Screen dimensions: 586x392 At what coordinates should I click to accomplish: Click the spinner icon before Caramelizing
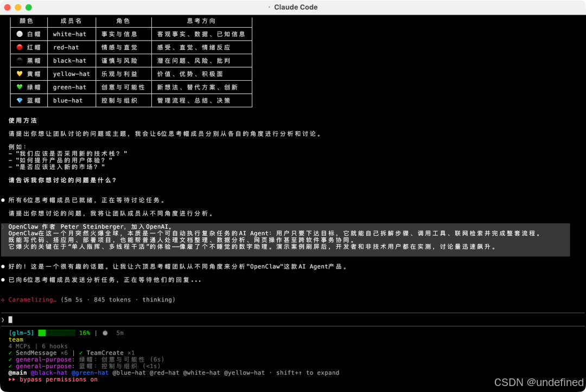pyautogui.click(x=3, y=300)
